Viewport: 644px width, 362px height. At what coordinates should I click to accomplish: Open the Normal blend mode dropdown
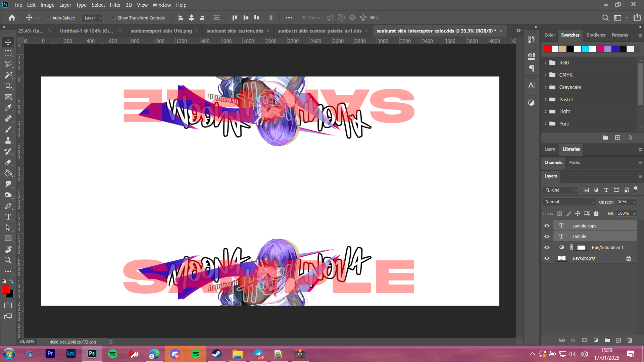pos(569,202)
